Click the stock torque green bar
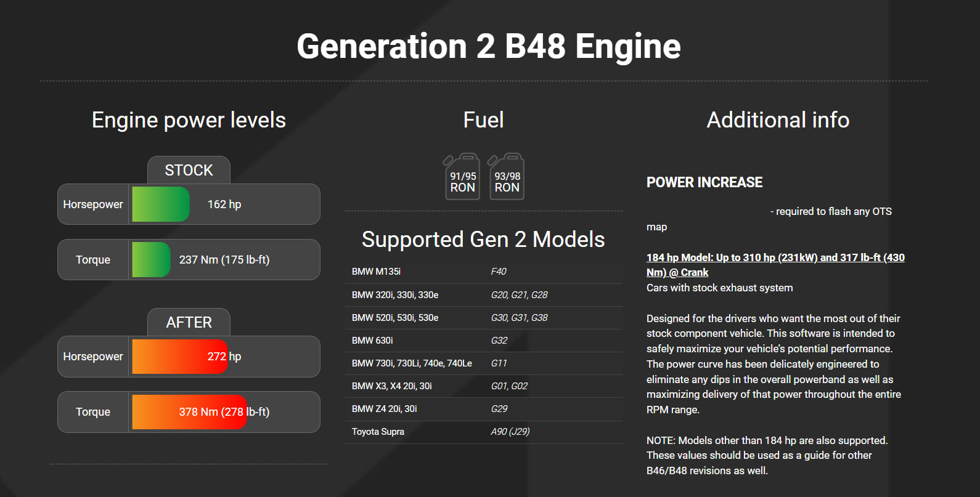This screenshot has width=980, height=497. coord(151,260)
